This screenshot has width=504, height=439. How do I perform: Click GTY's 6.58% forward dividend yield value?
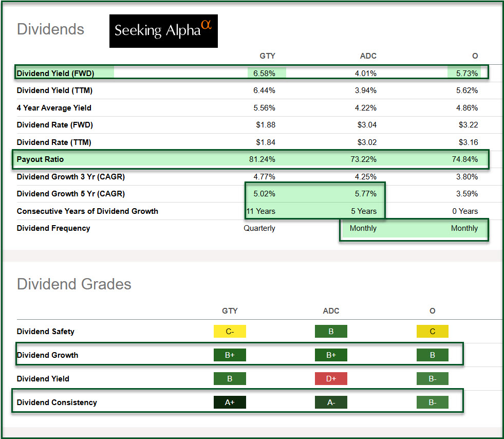(264, 74)
